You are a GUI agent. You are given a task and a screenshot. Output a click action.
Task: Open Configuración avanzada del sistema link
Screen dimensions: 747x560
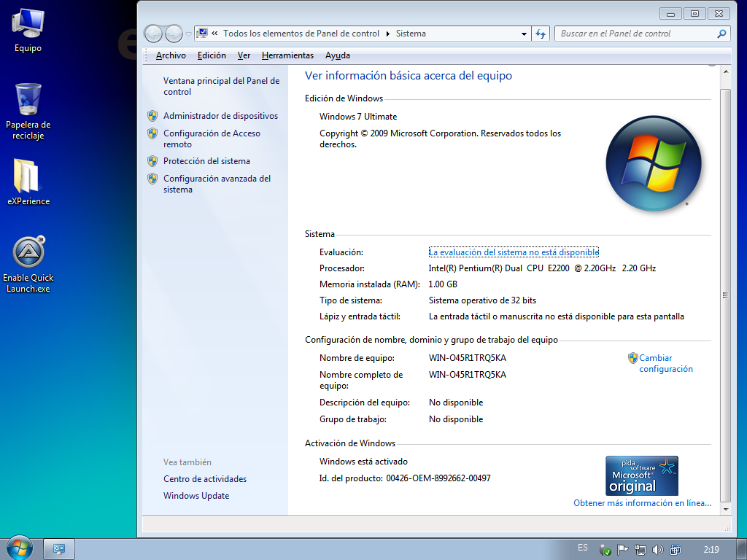217,184
